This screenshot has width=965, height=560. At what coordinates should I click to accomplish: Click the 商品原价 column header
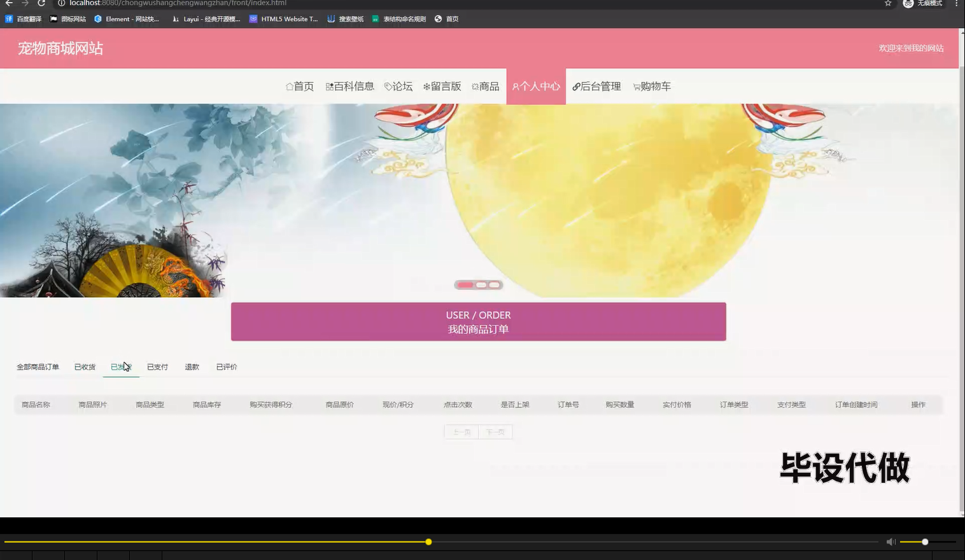pyautogui.click(x=339, y=405)
